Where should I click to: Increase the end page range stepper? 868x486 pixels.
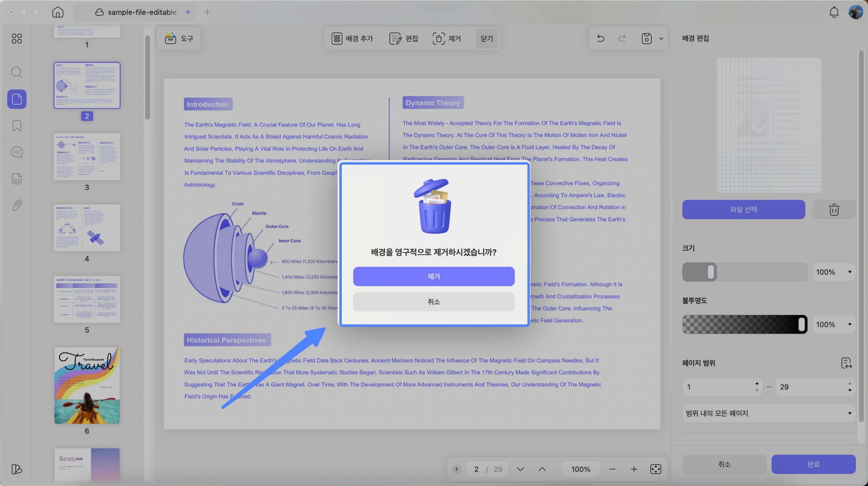pos(850,383)
